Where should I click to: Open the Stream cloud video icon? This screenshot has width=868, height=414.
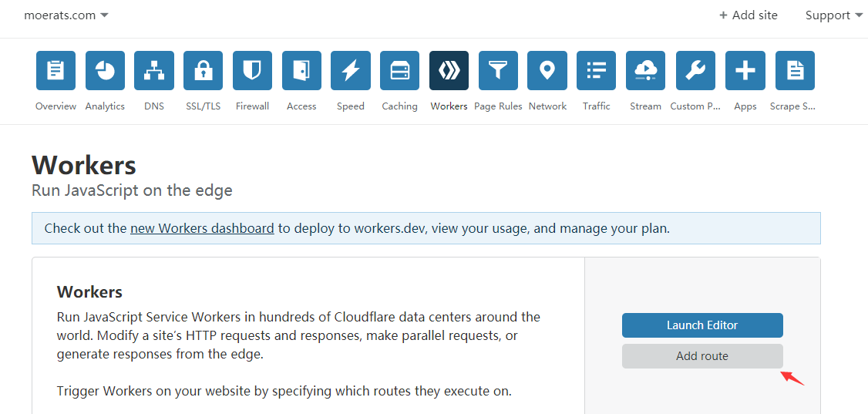pyautogui.click(x=645, y=71)
